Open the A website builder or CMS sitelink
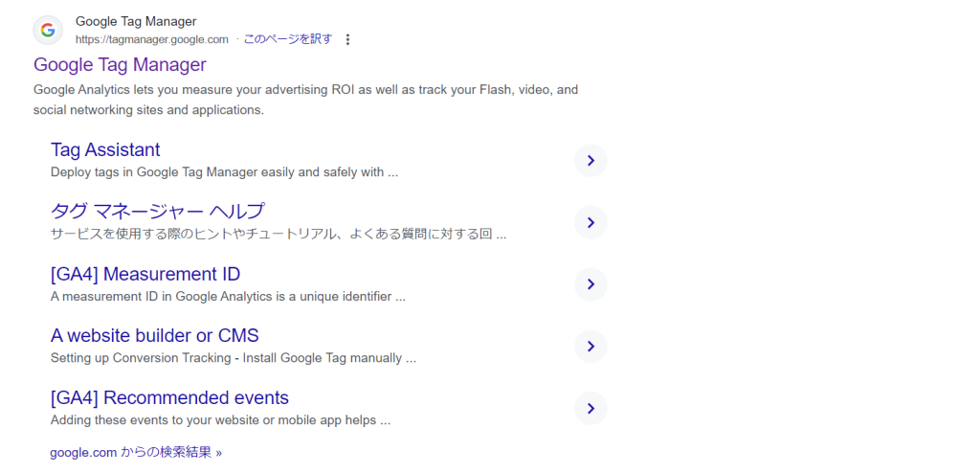 click(x=155, y=336)
